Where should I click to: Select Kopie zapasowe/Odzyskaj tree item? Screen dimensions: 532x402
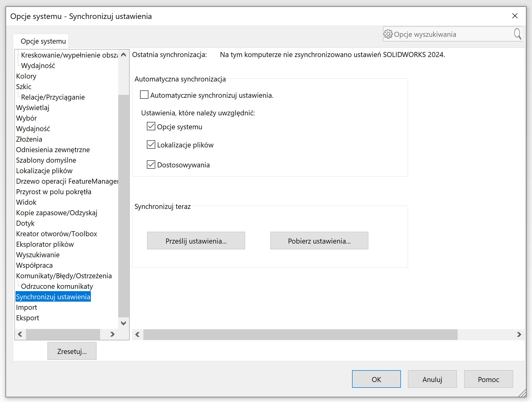point(56,213)
